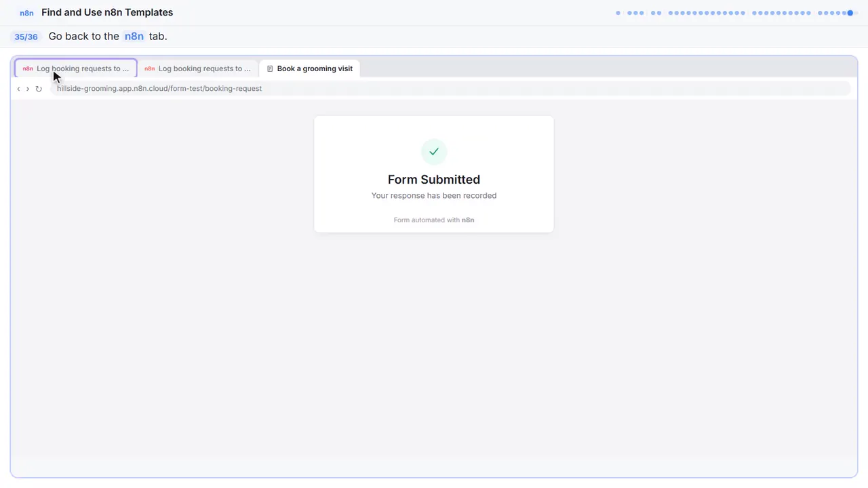Viewport: 868px width, 488px height.
Task: Click the n8n logo beside the tutorial title
Action: point(27,13)
